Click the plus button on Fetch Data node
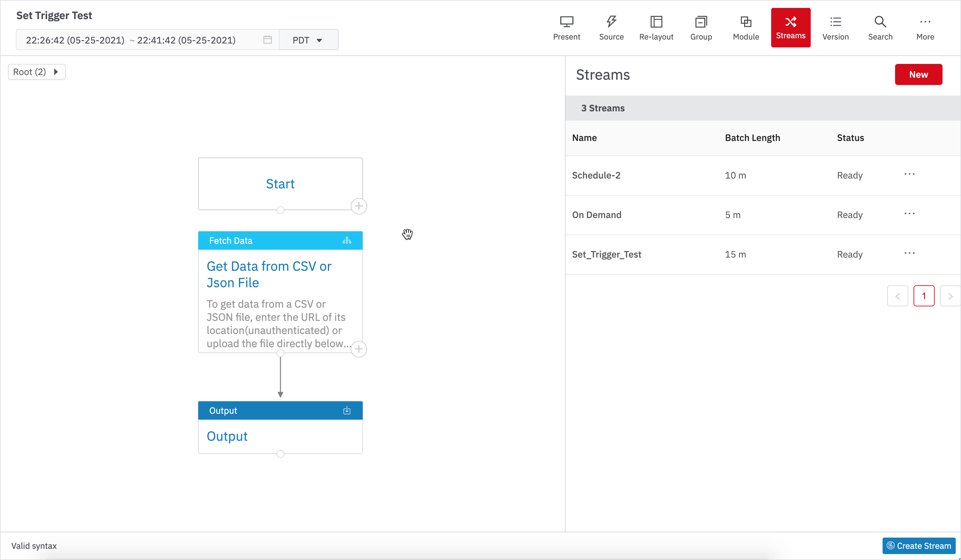Viewport: 961px width, 560px height. click(x=359, y=349)
